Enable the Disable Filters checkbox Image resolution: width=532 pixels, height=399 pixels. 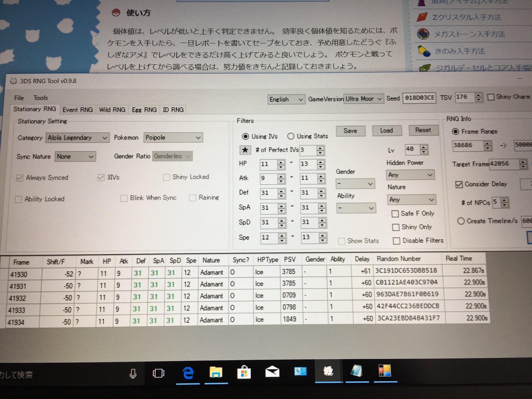coord(396,241)
